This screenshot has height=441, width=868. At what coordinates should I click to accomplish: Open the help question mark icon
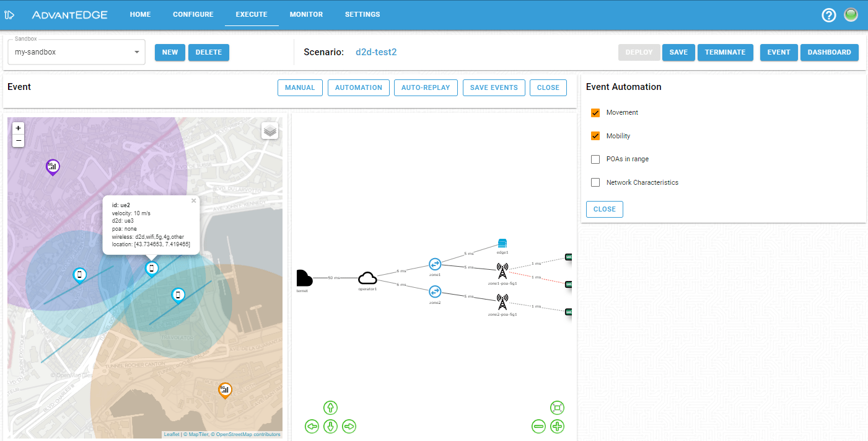(x=829, y=15)
